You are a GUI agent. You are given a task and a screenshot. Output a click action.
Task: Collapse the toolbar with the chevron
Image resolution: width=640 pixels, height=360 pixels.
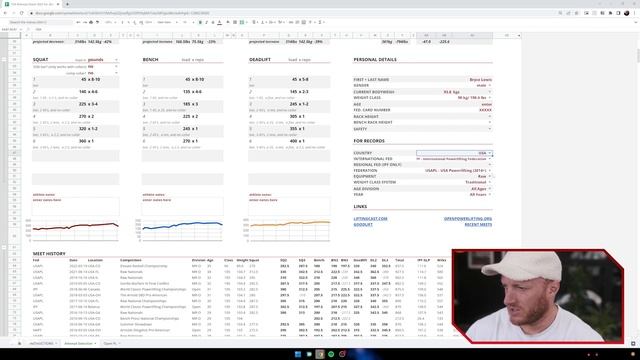point(635,22)
